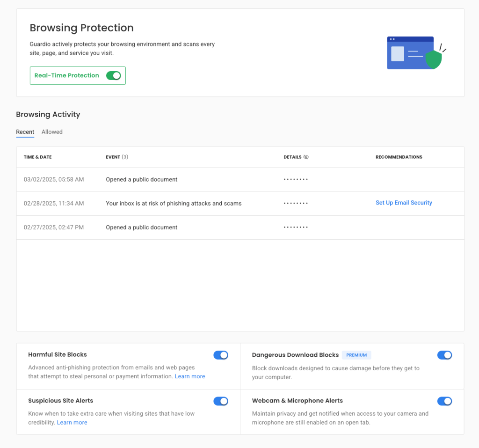Open the Set Up Email Security link

[404, 203]
